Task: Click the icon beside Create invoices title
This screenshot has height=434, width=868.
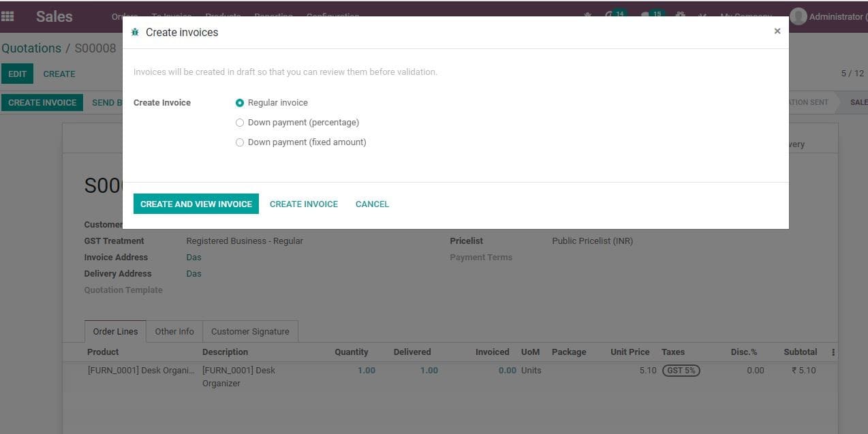Action: (x=135, y=31)
